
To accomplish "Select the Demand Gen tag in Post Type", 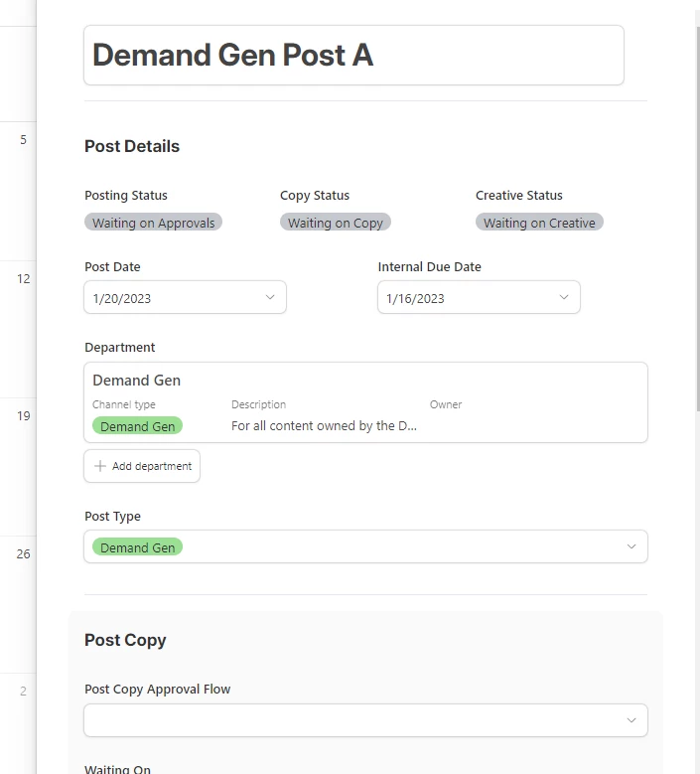I will [138, 547].
